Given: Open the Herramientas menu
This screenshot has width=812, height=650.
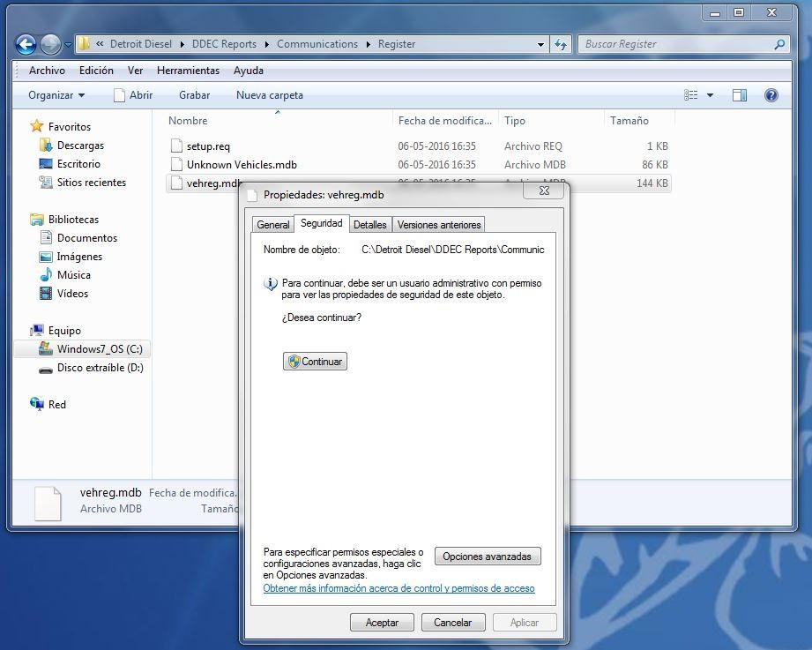Looking at the screenshot, I should click(188, 71).
